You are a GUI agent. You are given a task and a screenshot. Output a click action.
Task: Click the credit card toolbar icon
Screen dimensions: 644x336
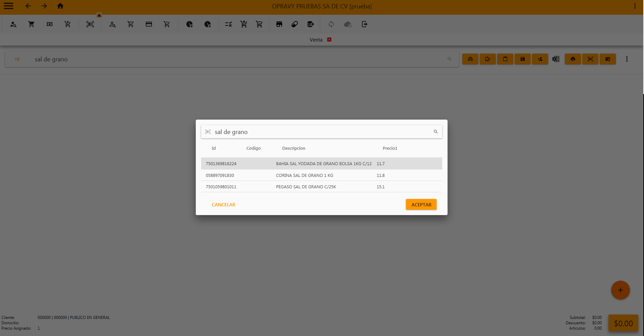tap(149, 24)
